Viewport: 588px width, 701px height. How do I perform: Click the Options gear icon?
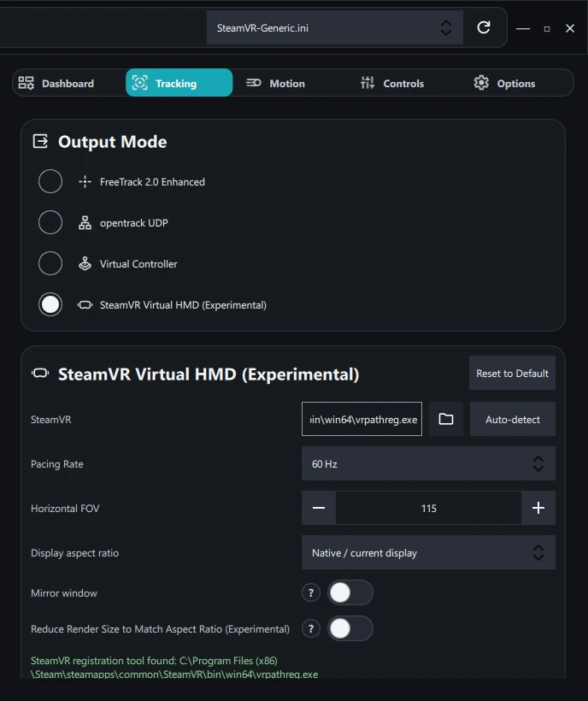coord(481,83)
